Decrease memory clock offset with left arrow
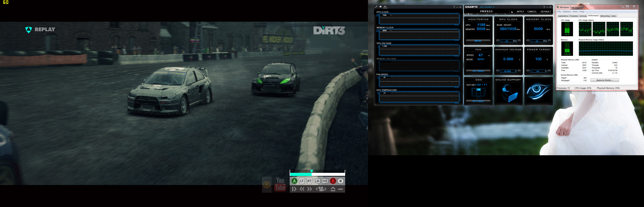This screenshot has width=644, height=207. 528,41
